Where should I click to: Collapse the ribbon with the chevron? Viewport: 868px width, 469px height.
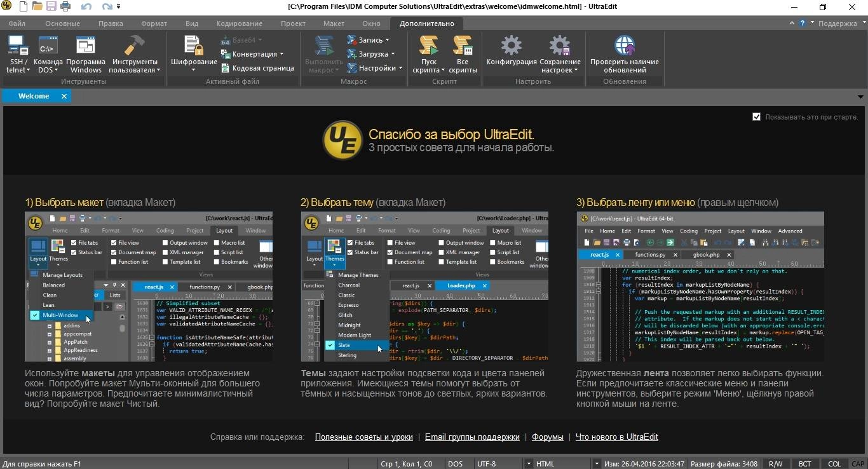[x=792, y=24]
